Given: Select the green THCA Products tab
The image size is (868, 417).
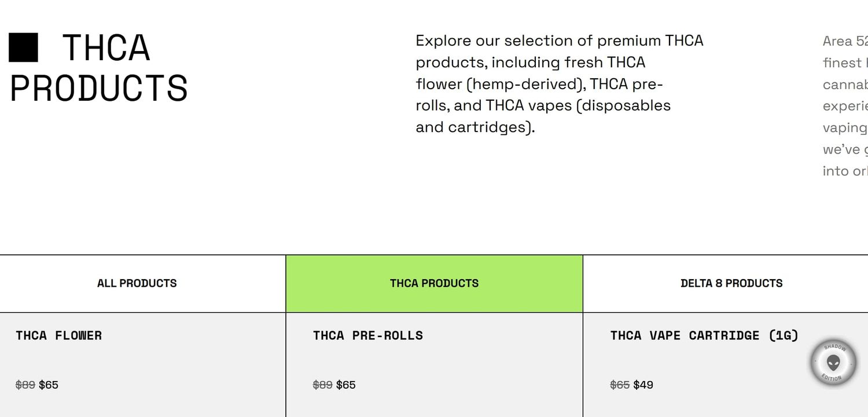Looking at the screenshot, I should [x=434, y=283].
